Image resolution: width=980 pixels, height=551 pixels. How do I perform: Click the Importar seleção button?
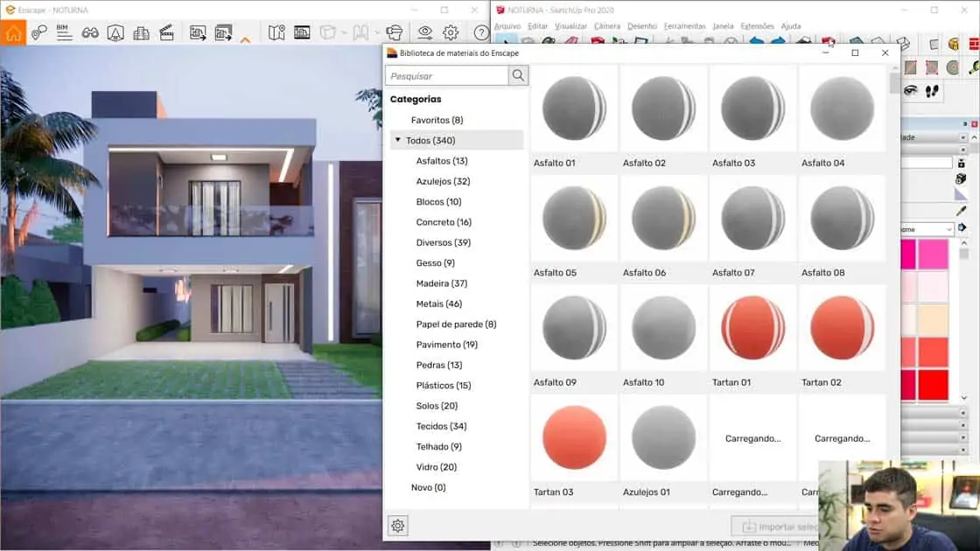point(774,527)
